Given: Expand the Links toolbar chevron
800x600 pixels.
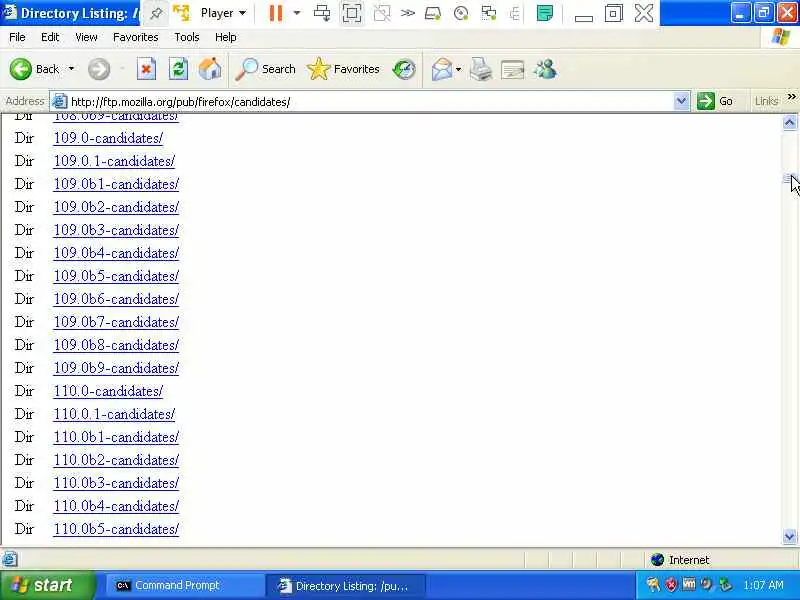Looking at the screenshot, I should [x=791, y=96].
